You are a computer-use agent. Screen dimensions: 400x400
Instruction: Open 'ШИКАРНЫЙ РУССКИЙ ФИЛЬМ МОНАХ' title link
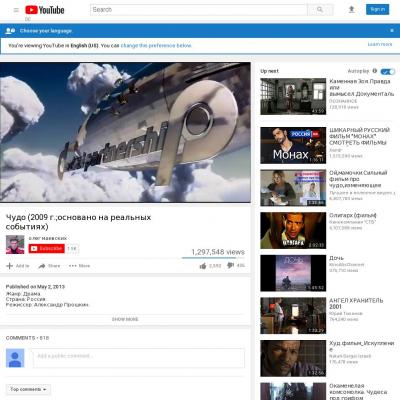[359, 136]
